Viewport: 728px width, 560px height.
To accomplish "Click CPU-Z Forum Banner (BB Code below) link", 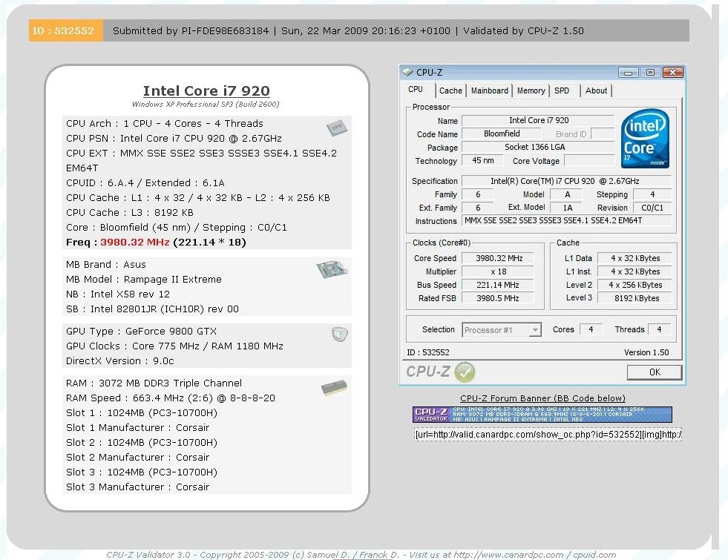I will [x=542, y=398].
